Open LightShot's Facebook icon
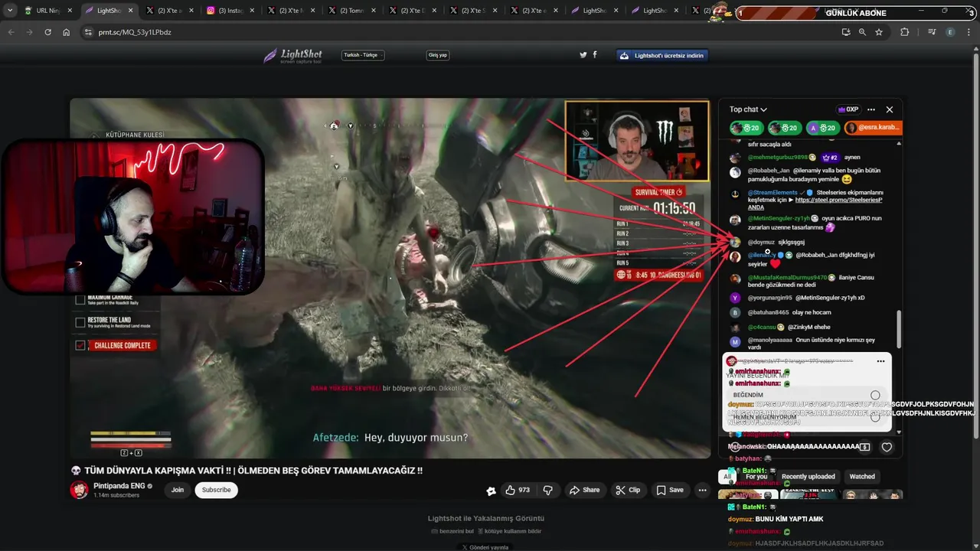This screenshot has height=551, width=980. [x=595, y=55]
